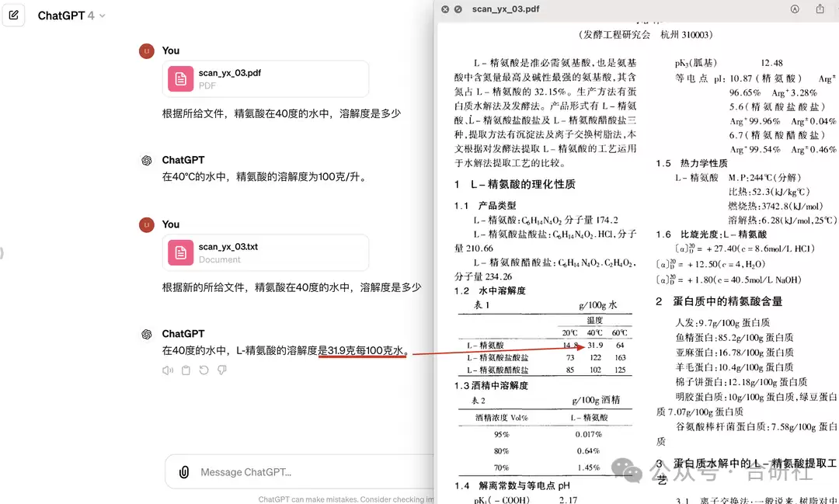Click the '95%' row in alcohol solubility table
Image resolution: width=839 pixels, height=504 pixels.
pos(501,434)
